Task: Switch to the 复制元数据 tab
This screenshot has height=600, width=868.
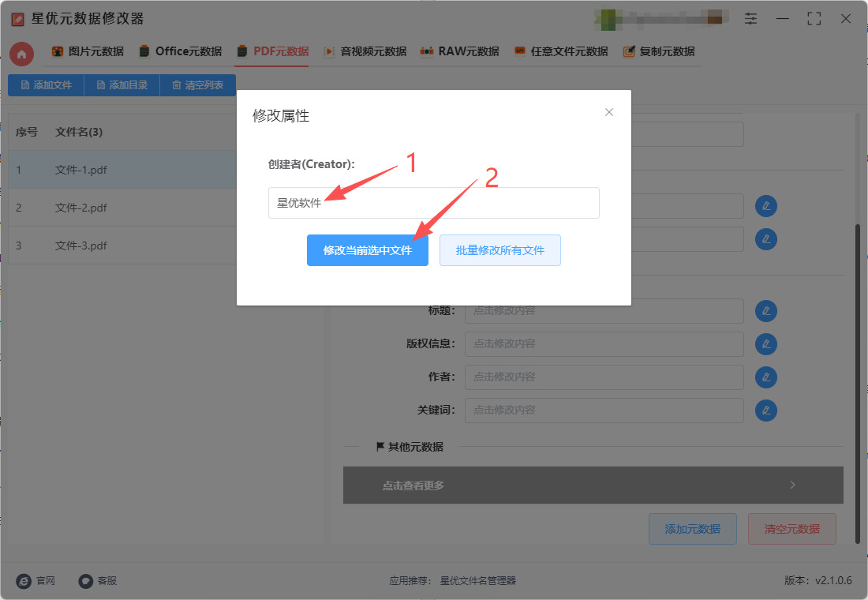Action: (659, 51)
